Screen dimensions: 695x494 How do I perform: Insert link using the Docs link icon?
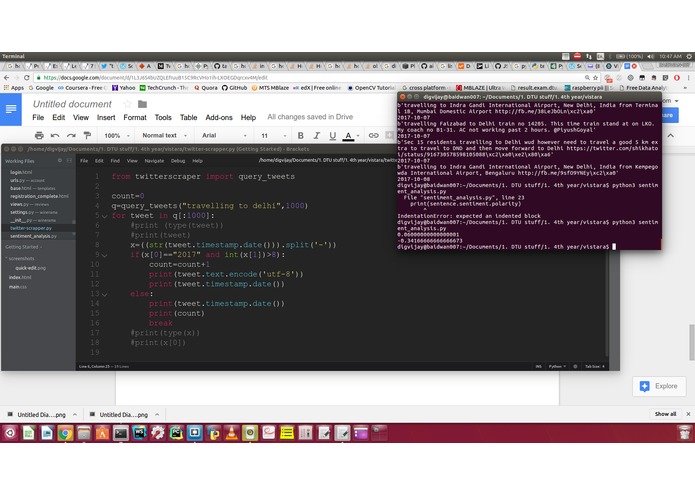[374, 135]
